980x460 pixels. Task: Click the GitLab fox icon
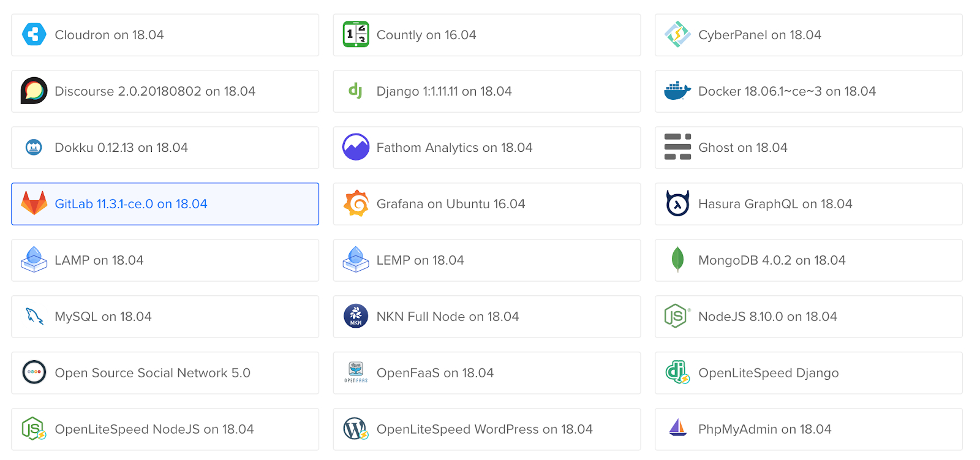[x=34, y=203]
